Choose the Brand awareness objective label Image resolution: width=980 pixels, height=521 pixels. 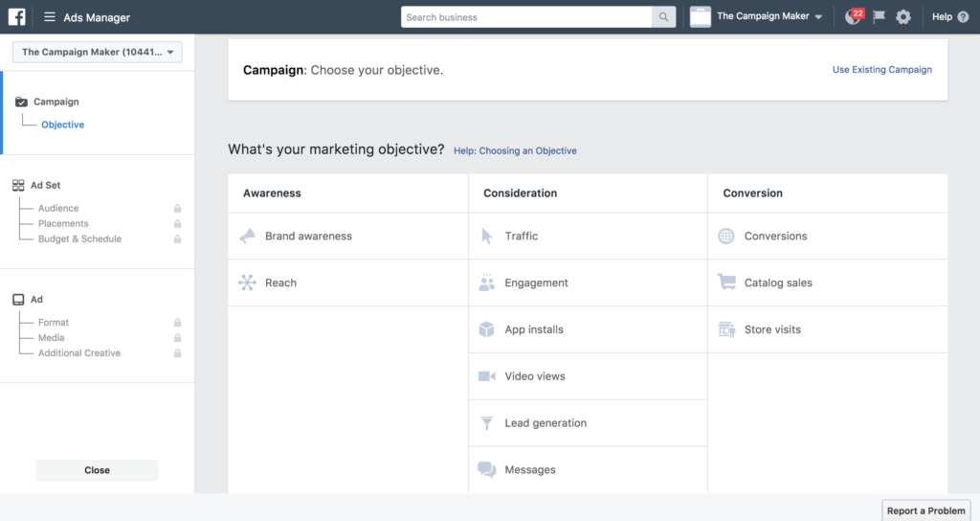pyautogui.click(x=308, y=236)
